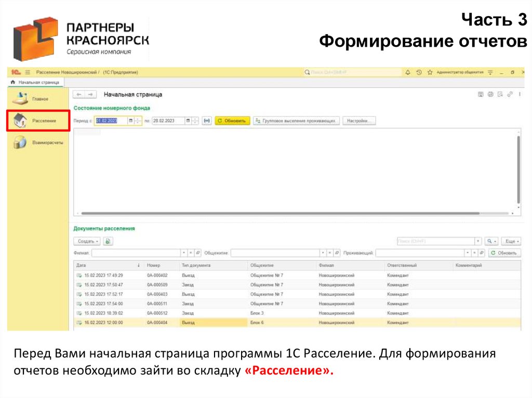Show notifications via the bell icon

[408, 72]
